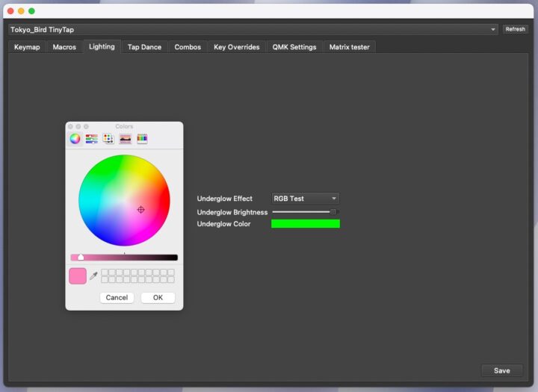Activate the eyedropper color sampler
Viewport: 538px width, 392px height.
pos(93,276)
